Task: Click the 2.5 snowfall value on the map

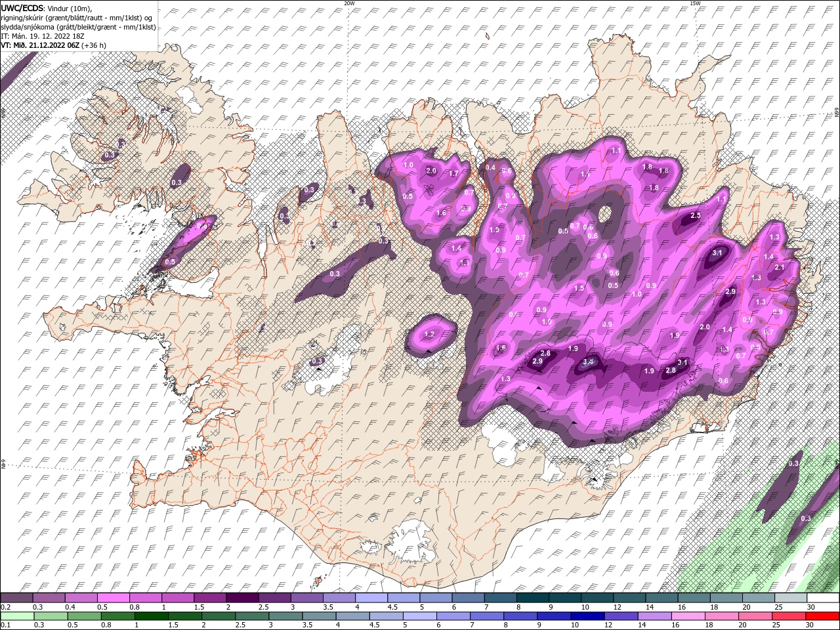Action: pyautogui.click(x=696, y=215)
